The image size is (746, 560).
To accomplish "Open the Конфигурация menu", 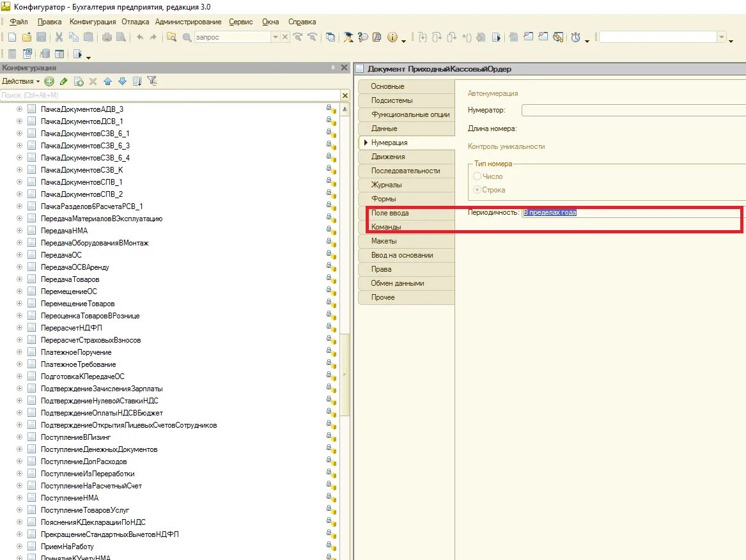I will [92, 22].
